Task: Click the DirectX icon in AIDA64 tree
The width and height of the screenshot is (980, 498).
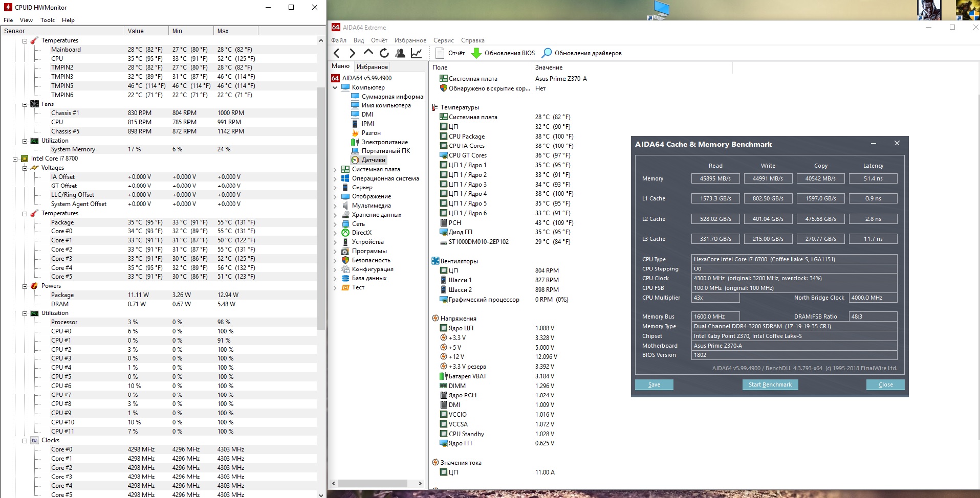Action: pos(345,233)
